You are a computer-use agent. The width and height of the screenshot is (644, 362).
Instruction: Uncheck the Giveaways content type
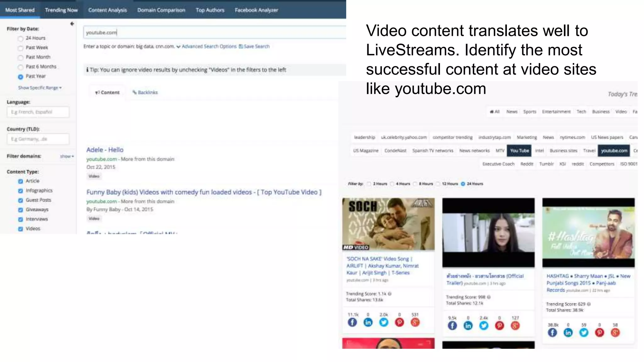[x=20, y=210]
